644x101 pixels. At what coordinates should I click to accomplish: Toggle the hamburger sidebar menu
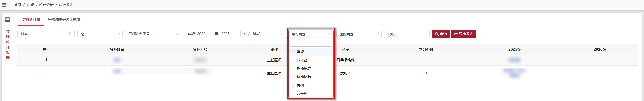point(4,5)
